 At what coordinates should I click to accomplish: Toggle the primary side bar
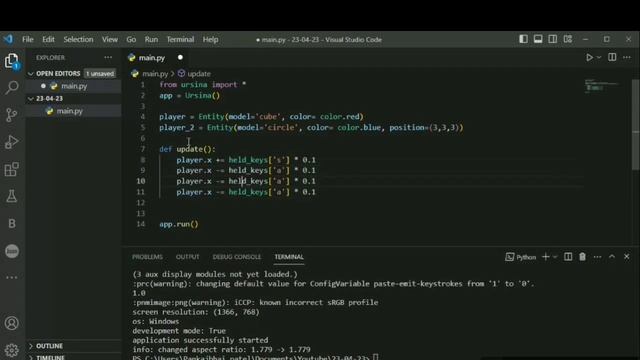coord(523,39)
